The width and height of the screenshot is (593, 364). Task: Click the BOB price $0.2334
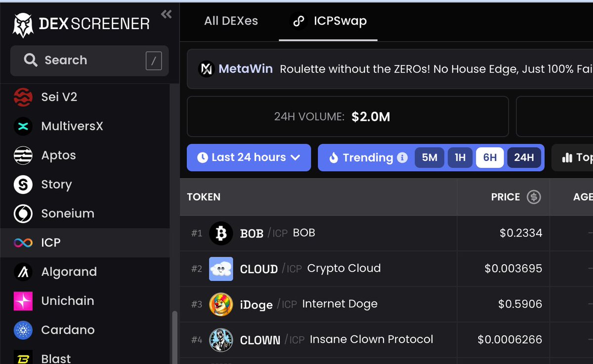pos(521,233)
